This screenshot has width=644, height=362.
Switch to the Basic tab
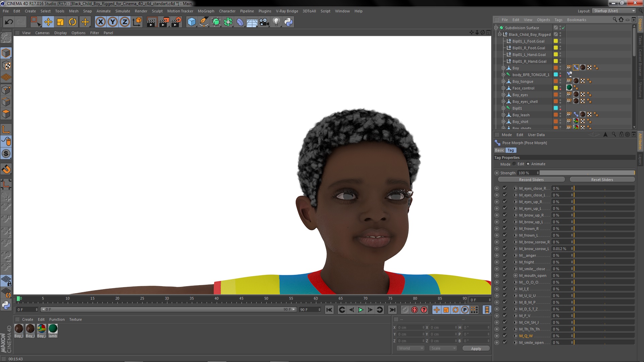[499, 150]
